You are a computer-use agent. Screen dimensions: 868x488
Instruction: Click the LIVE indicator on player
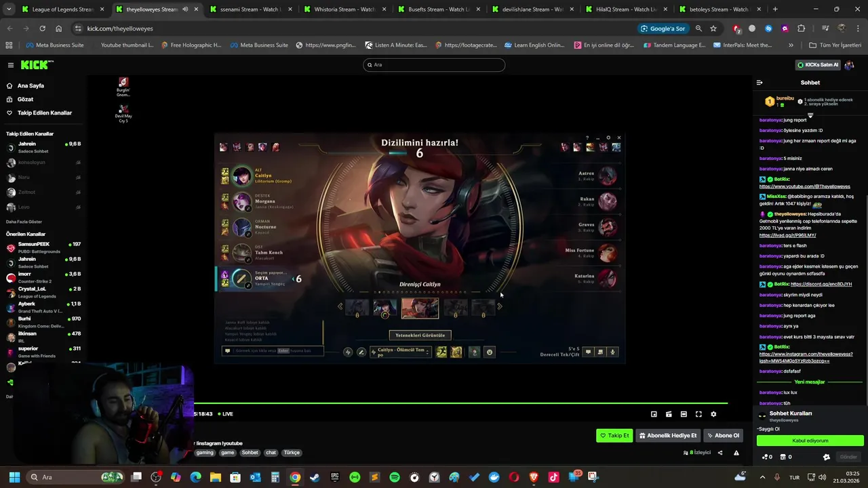[225, 414]
